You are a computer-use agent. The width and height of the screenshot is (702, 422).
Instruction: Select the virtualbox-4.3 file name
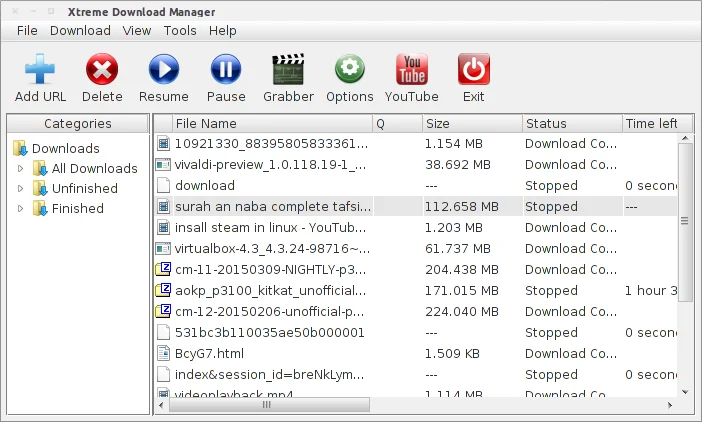tap(272, 248)
